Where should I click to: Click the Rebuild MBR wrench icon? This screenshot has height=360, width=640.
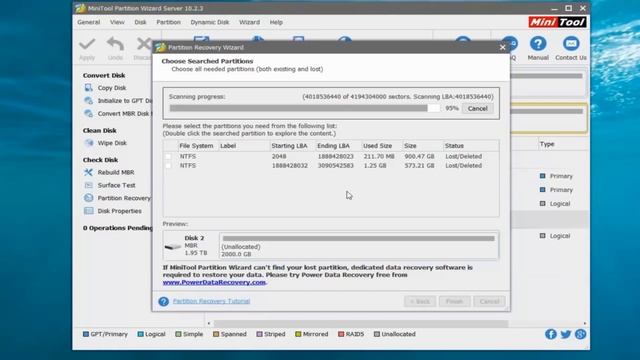point(89,172)
